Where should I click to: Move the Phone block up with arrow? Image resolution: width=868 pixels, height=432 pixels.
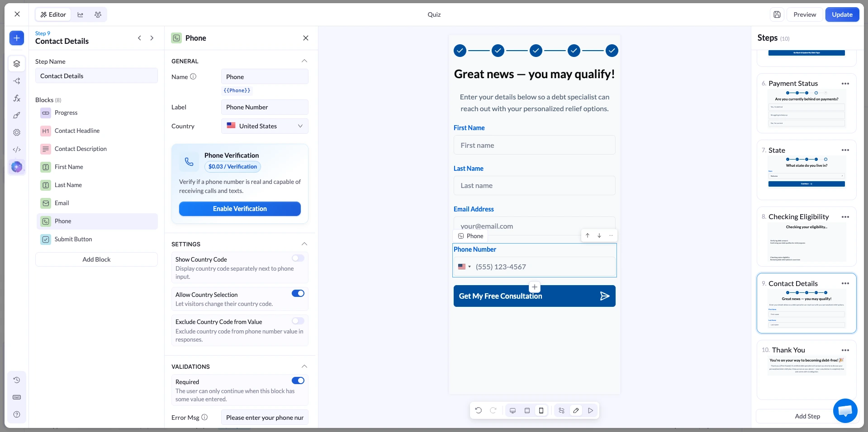(588, 235)
